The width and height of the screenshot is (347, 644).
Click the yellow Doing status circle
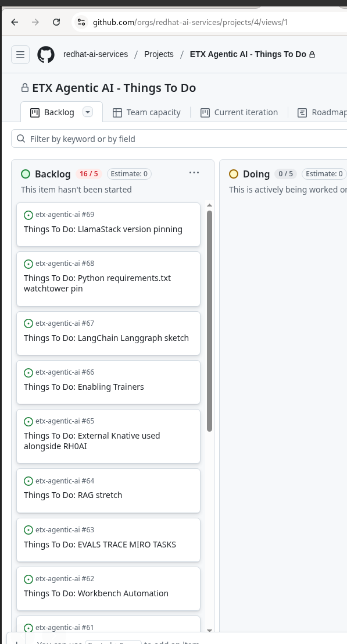(234, 174)
